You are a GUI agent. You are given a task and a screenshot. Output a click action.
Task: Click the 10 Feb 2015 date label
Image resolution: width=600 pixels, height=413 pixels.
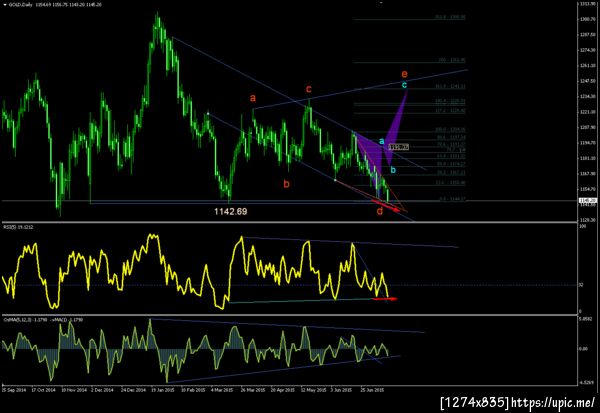pyautogui.click(x=193, y=390)
